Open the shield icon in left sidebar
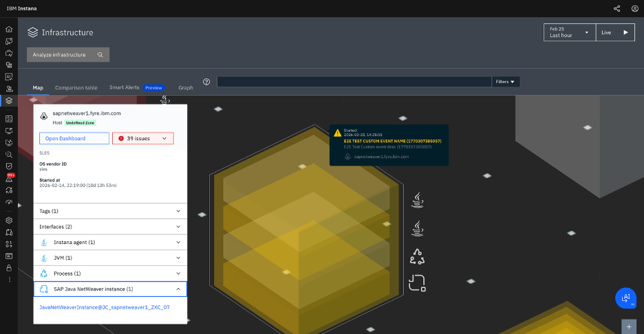Screen dimensions: 644x334 tap(9, 166)
